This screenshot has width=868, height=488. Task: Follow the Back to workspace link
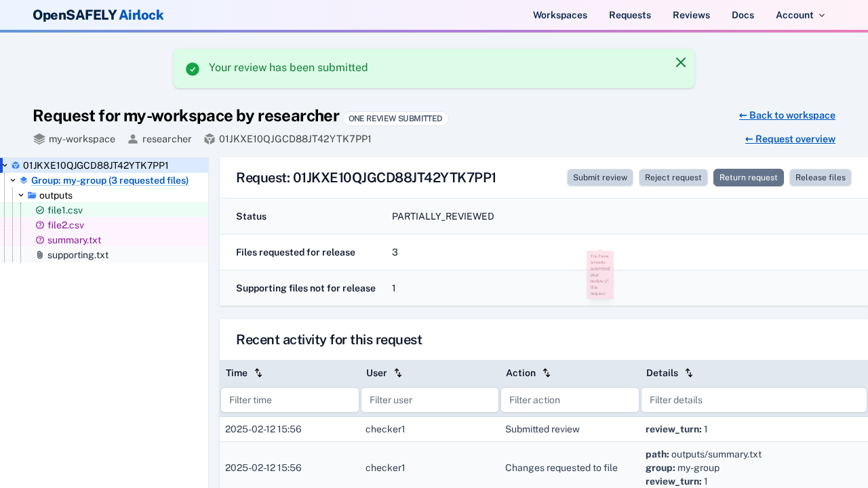(787, 115)
